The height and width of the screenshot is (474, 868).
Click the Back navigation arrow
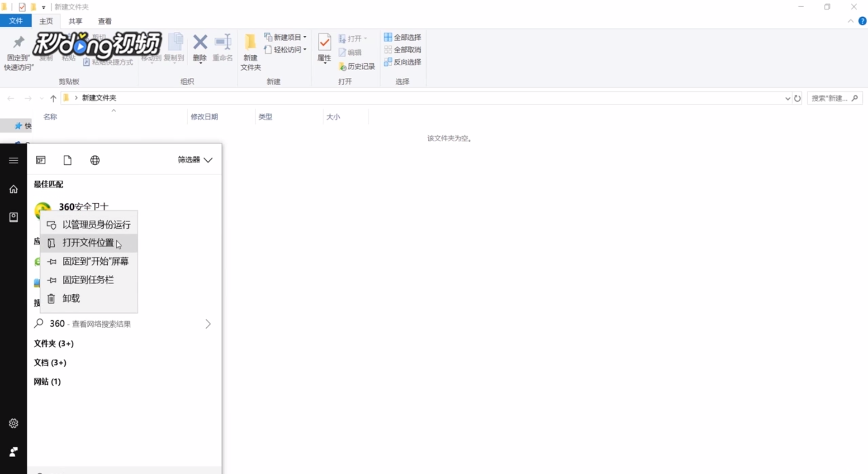(11, 98)
